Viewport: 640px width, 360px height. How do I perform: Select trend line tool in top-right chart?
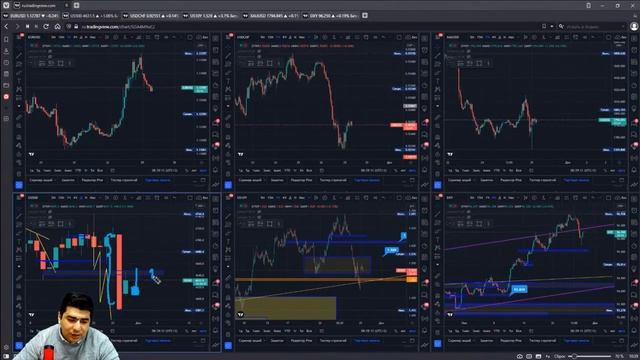coord(438,55)
